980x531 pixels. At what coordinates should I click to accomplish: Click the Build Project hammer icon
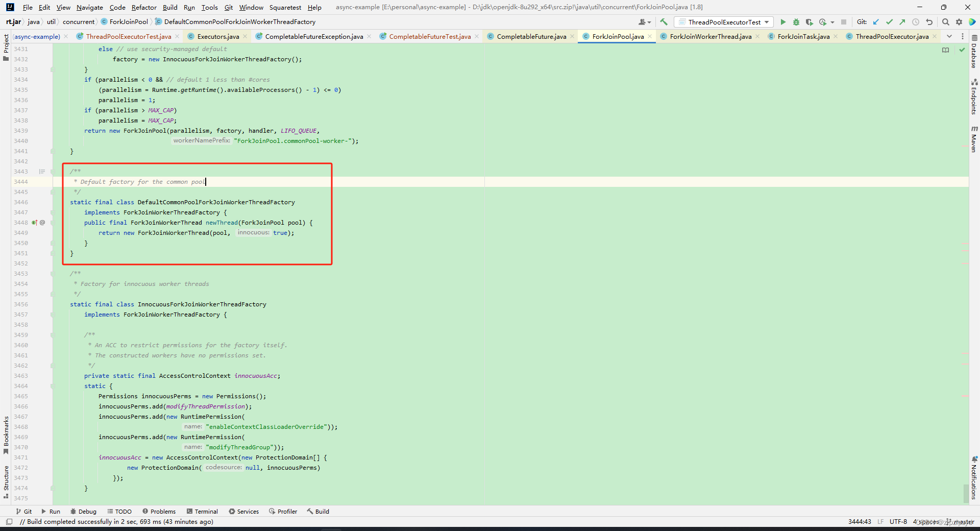coord(664,22)
